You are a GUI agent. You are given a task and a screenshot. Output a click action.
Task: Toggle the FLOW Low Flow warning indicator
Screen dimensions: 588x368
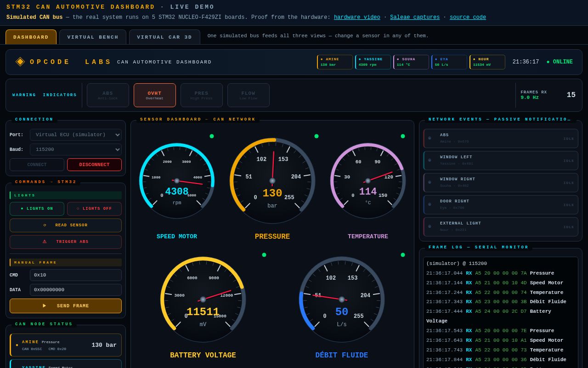pos(249,95)
